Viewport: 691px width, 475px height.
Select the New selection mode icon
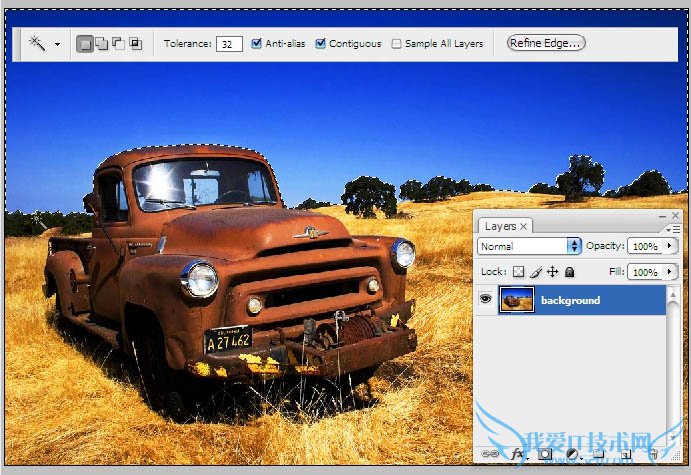(85, 44)
